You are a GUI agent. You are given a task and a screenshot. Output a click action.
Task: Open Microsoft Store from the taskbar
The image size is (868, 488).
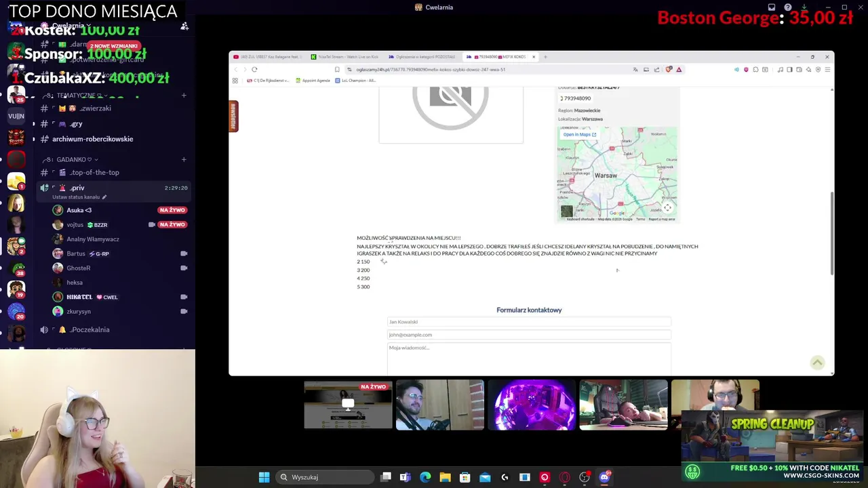pyautogui.click(x=465, y=477)
